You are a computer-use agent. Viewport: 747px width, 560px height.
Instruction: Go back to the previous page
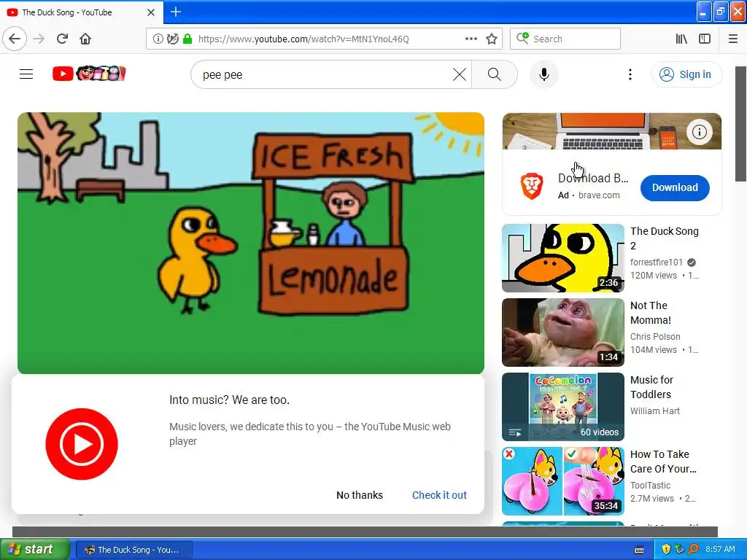[15, 39]
